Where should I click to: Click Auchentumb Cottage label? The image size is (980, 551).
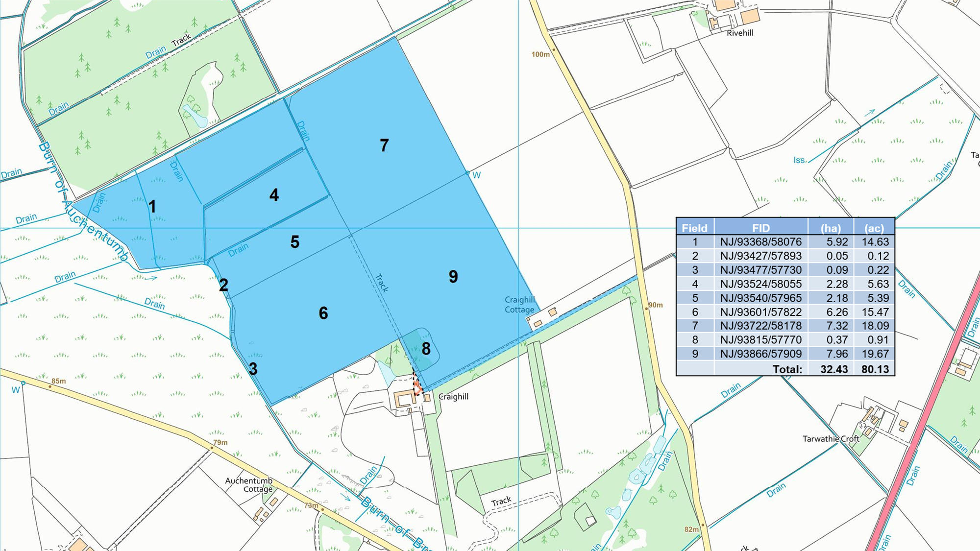[x=249, y=485]
